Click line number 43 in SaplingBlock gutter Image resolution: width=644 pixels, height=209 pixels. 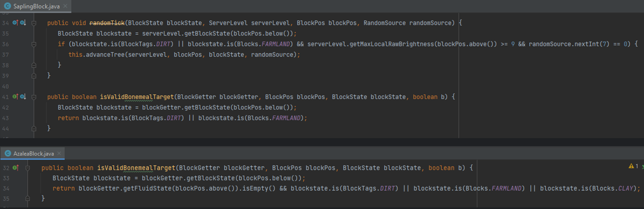(x=5, y=118)
